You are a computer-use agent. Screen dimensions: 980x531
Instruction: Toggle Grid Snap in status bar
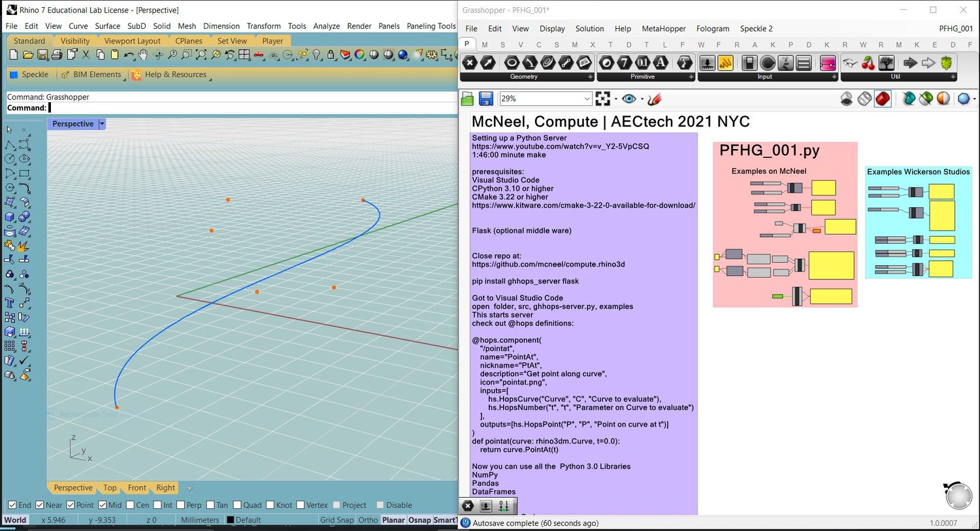[x=337, y=520]
